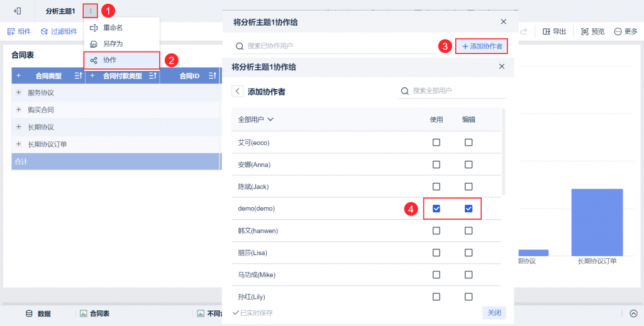Screen dimensions: 644x326
Task: Click the 搜索全部用户 search field
Action: coord(452,90)
